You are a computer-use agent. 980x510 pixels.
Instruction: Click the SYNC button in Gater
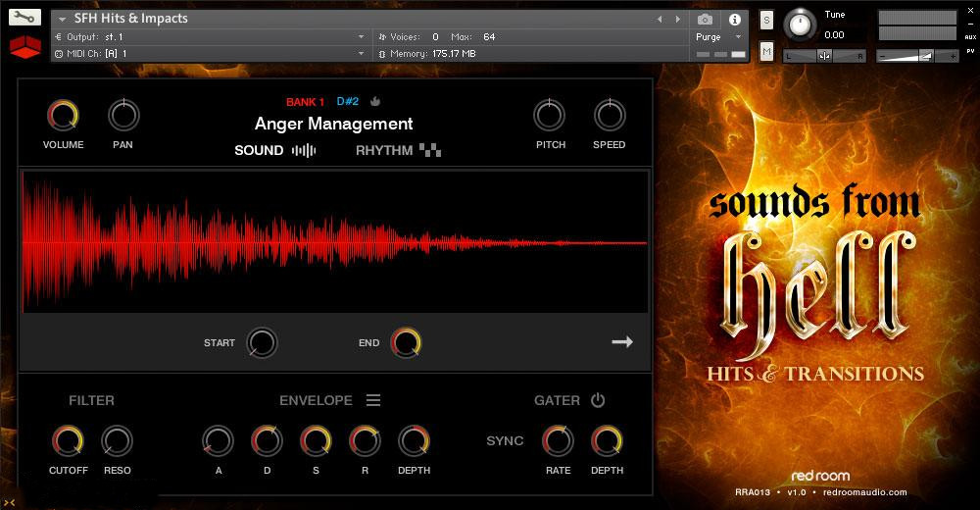click(505, 440)
